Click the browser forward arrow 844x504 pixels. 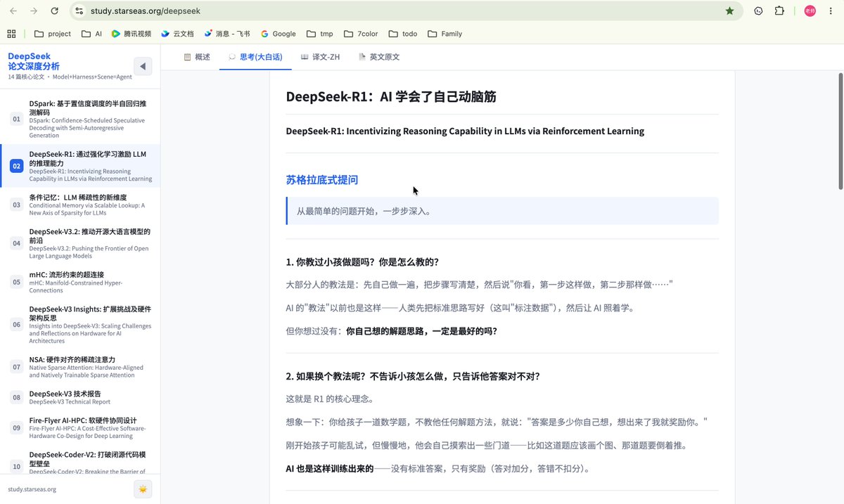[34, 11]
